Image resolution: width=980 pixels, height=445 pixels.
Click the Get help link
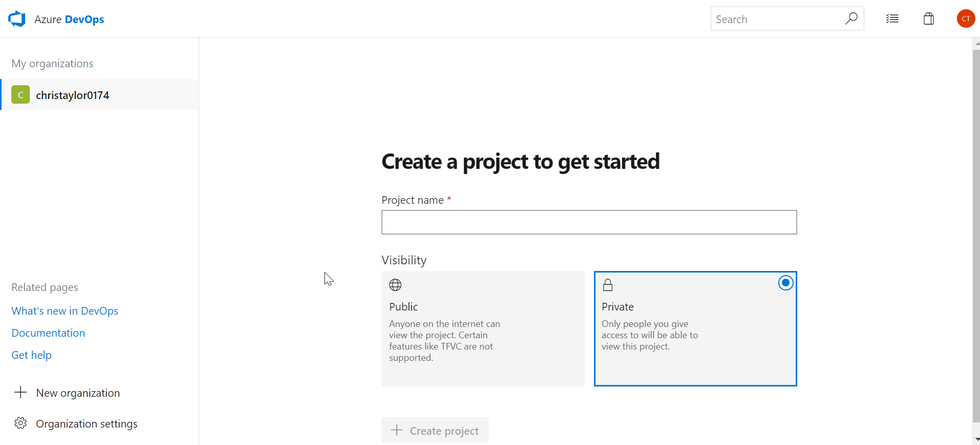tap(31, 355)
